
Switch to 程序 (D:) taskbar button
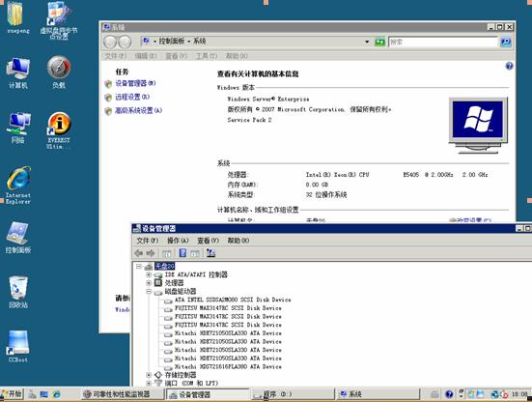coord(294,394)
